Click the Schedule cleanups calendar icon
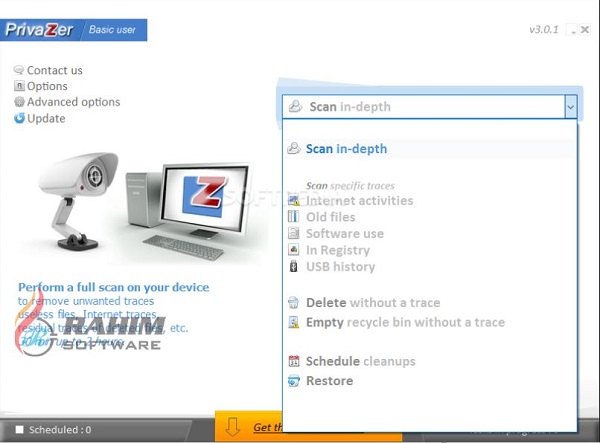 click(x=293, y=361)
